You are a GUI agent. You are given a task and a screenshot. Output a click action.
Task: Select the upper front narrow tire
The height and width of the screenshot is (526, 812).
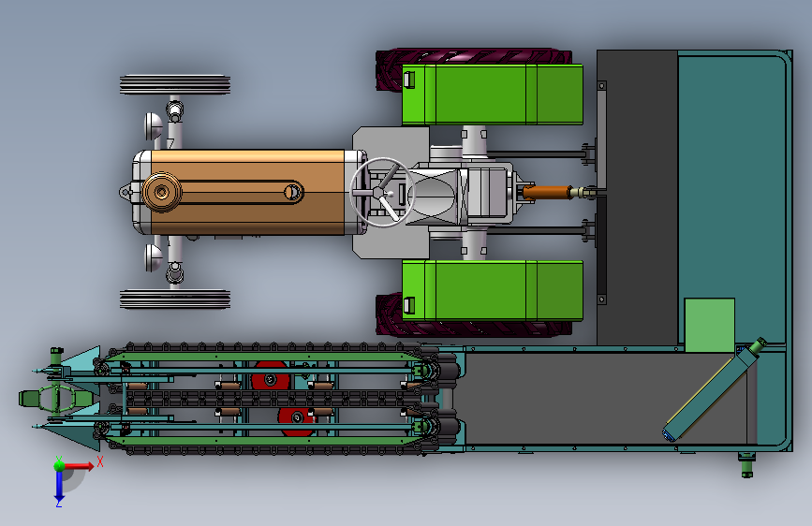175,85
